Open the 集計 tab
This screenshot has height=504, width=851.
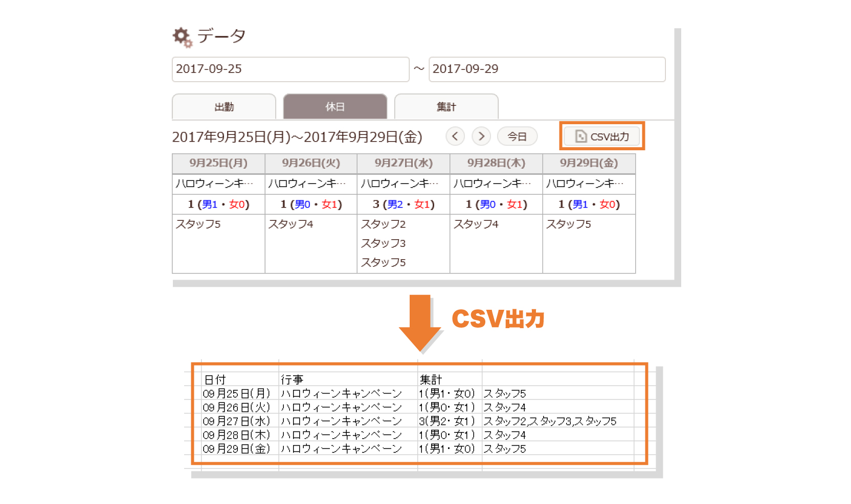point(446,107)
